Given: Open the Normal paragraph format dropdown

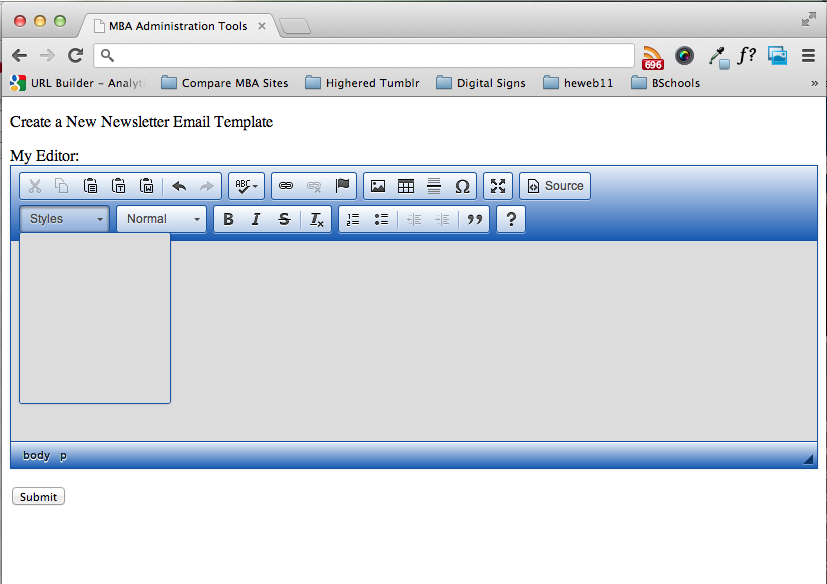Looking at the screenshot, I should pyautogui.click(x=162, y=219).
